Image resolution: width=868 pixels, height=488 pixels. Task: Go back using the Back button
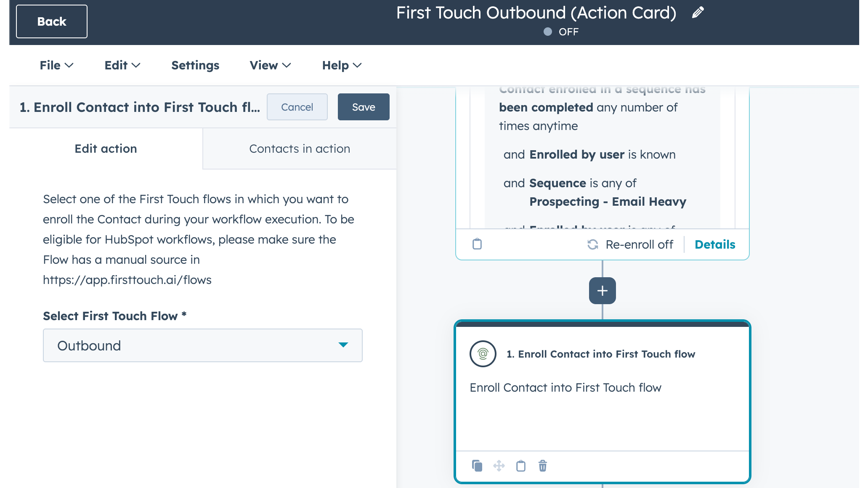click(x=52, y=21)
